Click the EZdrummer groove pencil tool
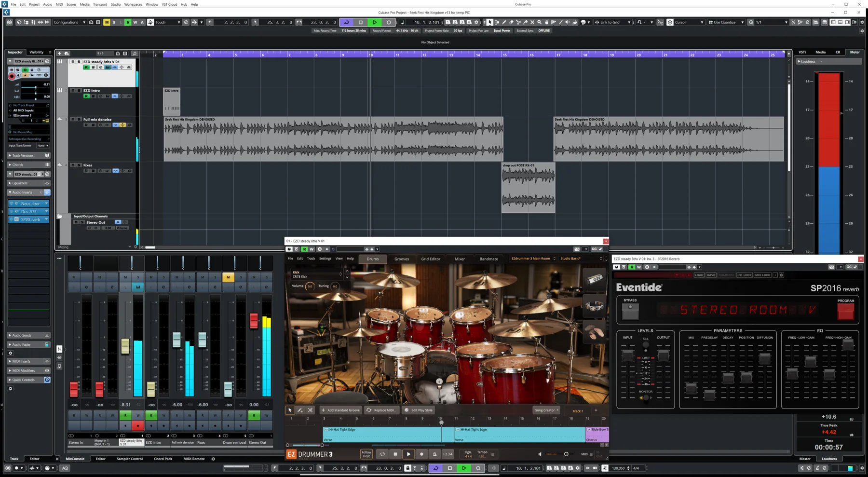 (300, 410)
